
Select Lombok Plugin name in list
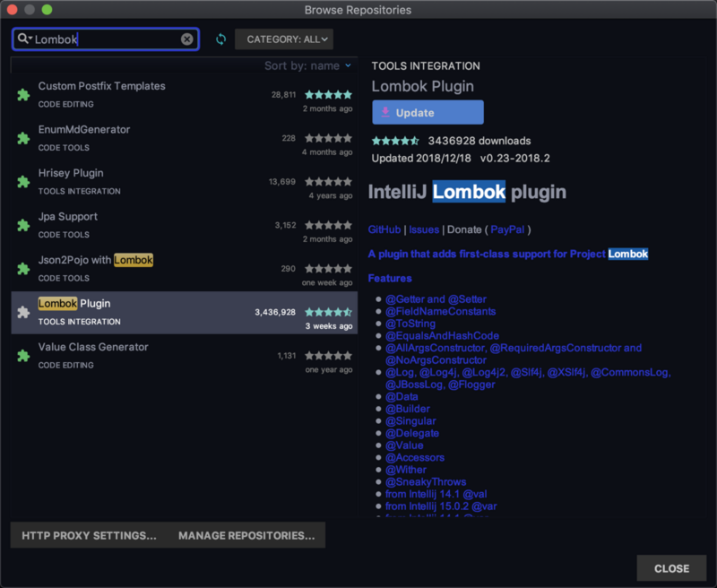74,303
